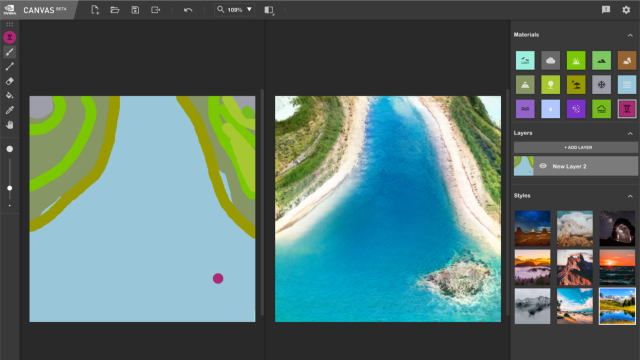Set brush to the largest size dot
The width and height of the screenshot is (640, 360).
click(x=10, y=149)
